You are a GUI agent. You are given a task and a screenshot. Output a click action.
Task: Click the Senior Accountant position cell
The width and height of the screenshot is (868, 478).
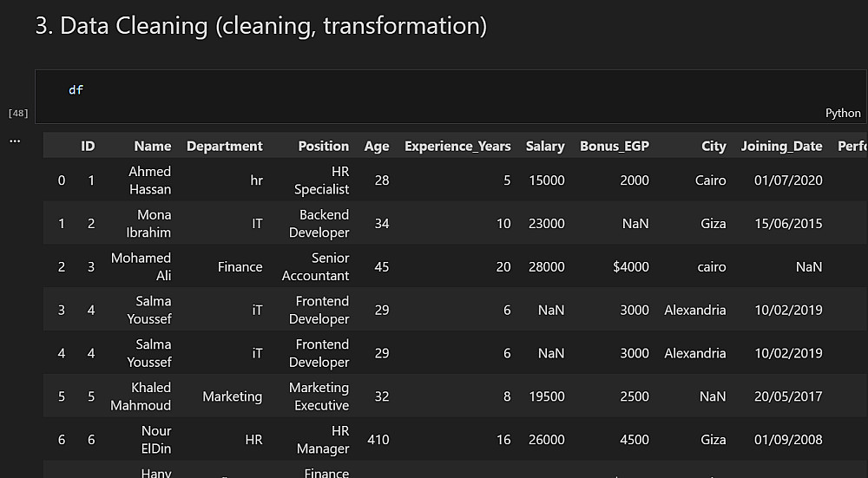click(x=316, y=266)
